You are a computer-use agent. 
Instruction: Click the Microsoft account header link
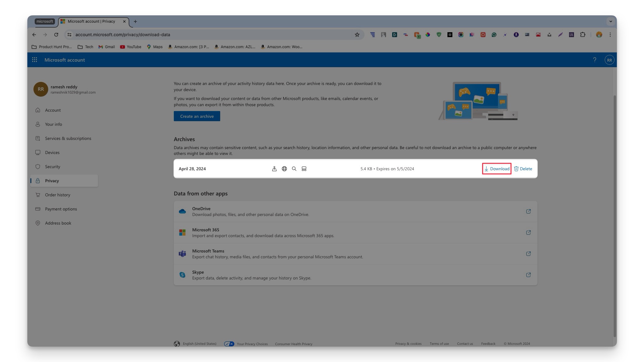tap(64, 60)
